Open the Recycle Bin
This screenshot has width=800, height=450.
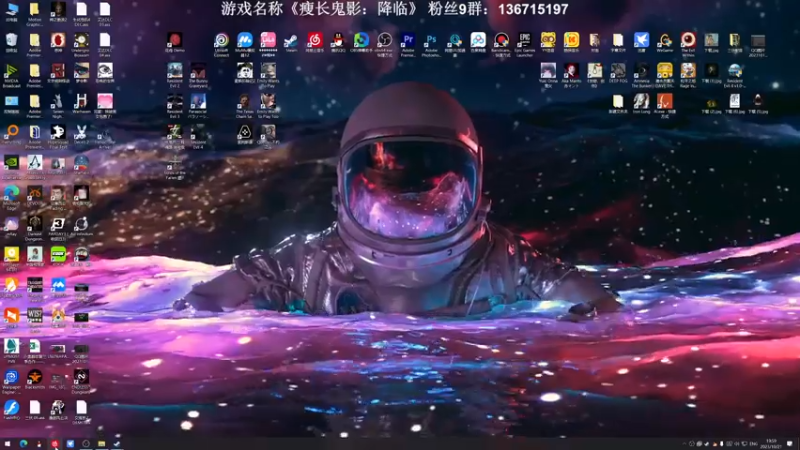(11, 43)
